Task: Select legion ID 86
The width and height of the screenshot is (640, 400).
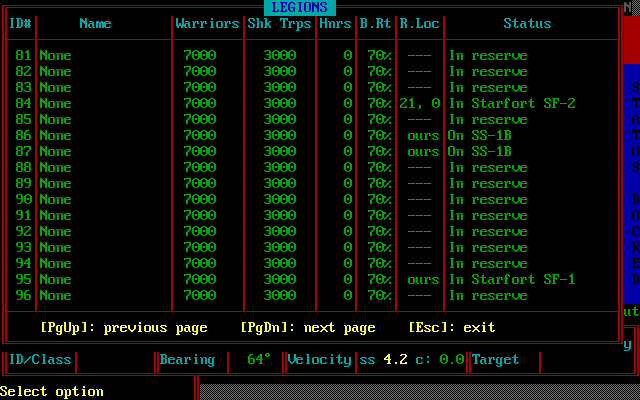Action: click(x=313, y=136)
